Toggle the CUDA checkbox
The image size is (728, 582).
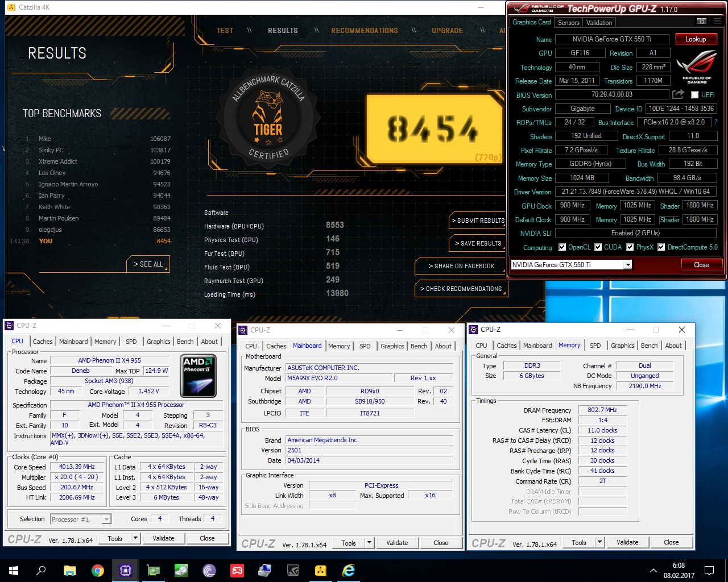(598, 247)
